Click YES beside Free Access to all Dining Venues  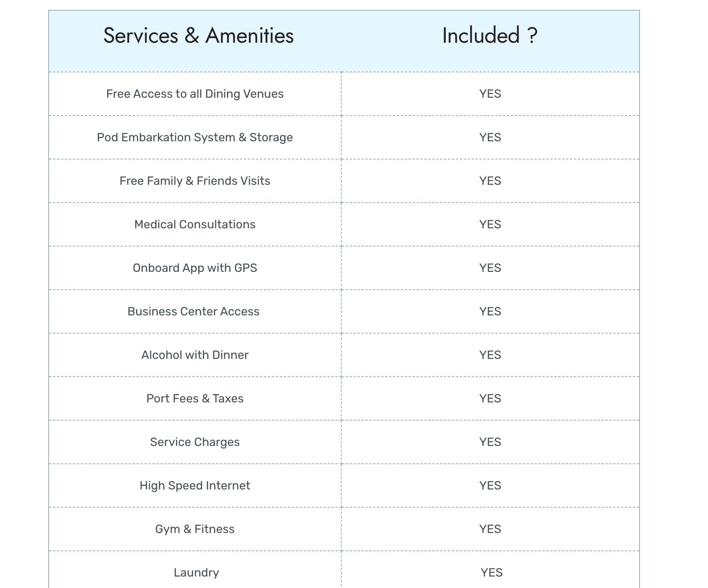pyautogui.click(x=490, y=94)
